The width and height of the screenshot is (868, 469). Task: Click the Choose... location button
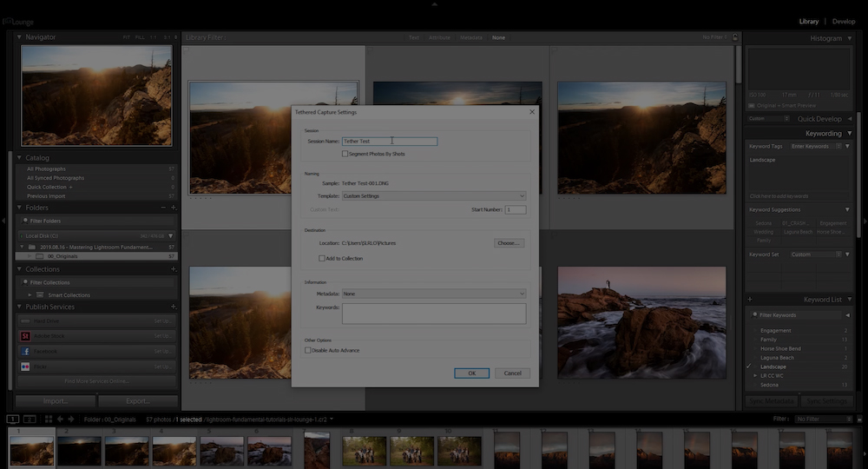[509, 243]
